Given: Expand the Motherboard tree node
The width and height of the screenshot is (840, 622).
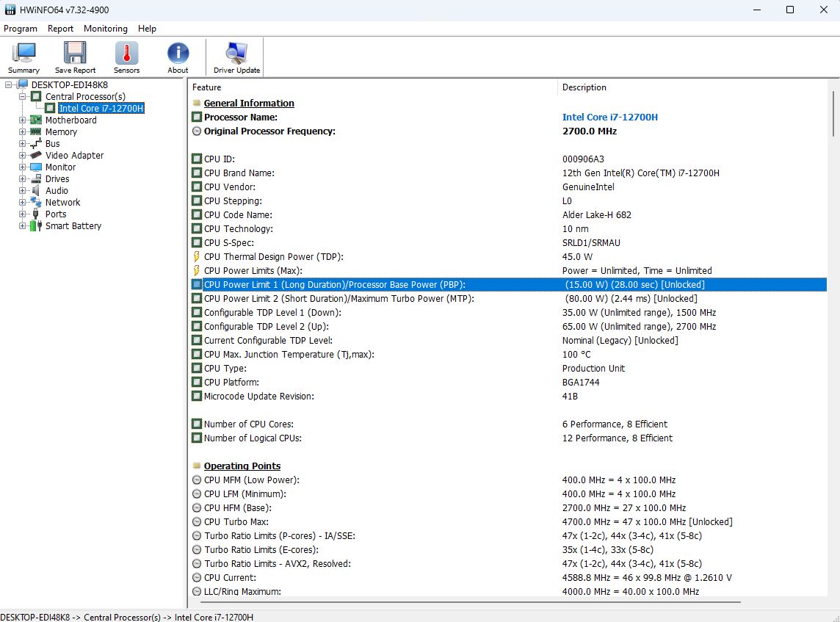Looking at the screenshot, I should pos(22,120).
